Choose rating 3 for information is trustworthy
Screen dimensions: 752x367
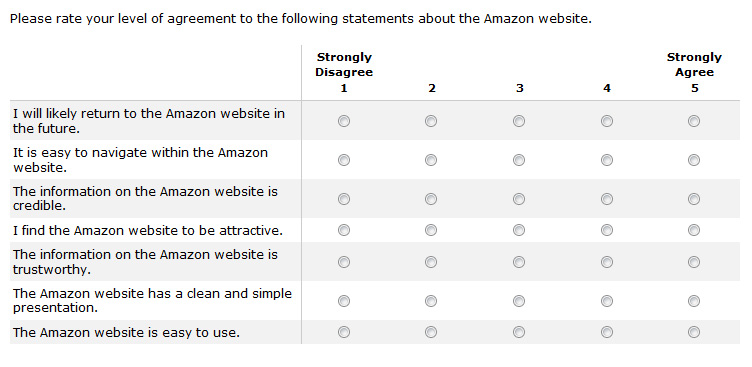click(518, 262)
